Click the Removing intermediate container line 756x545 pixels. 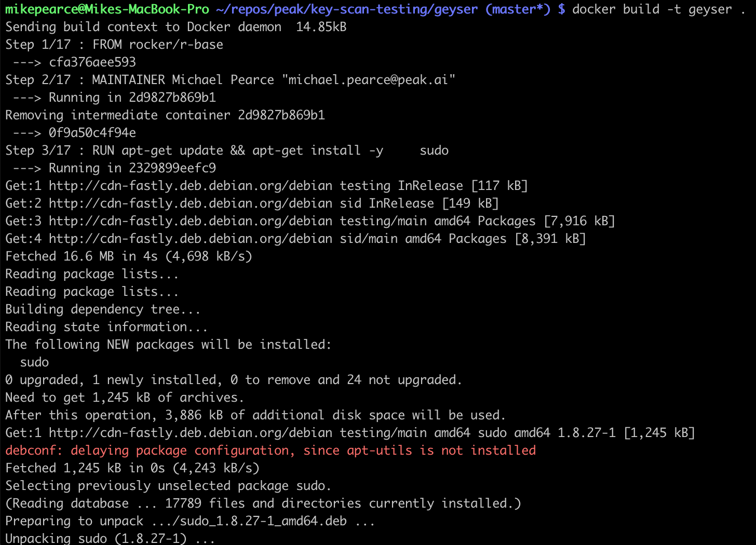coord(165,115)
